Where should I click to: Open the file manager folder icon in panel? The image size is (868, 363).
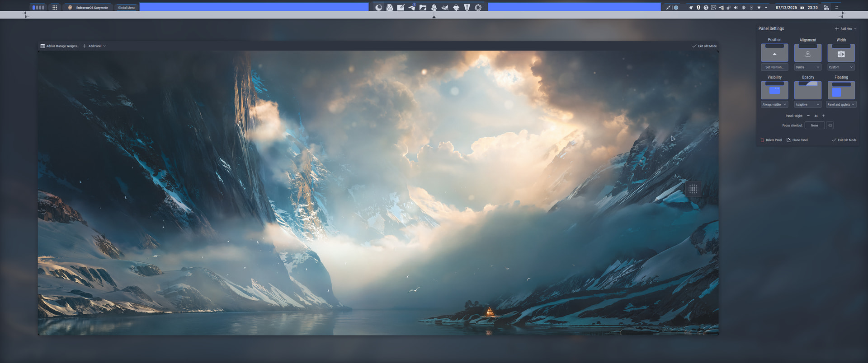pos(423,8)
